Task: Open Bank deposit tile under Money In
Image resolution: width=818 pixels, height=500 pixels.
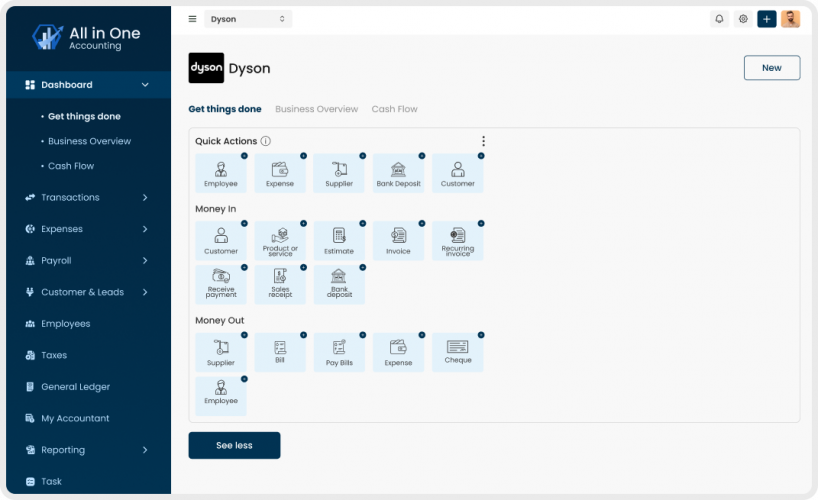Action: click(x=339, y=284)
